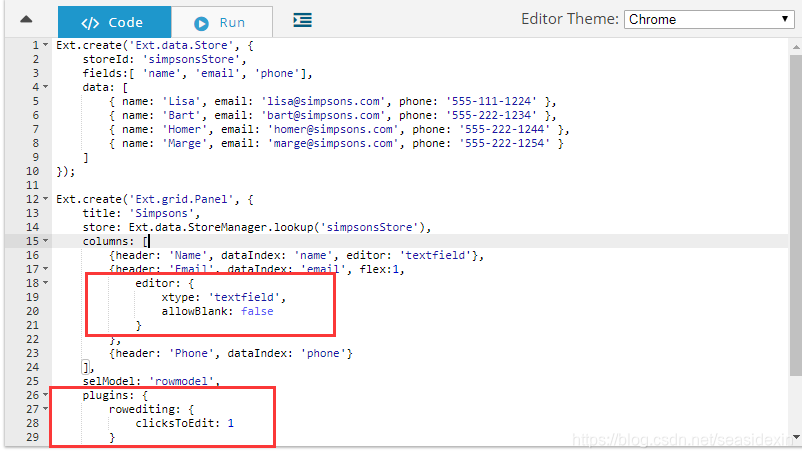Click 'clicksToEdit' on line 28
Viewport: 802px width, 458px height.
(x=174, y=423)
